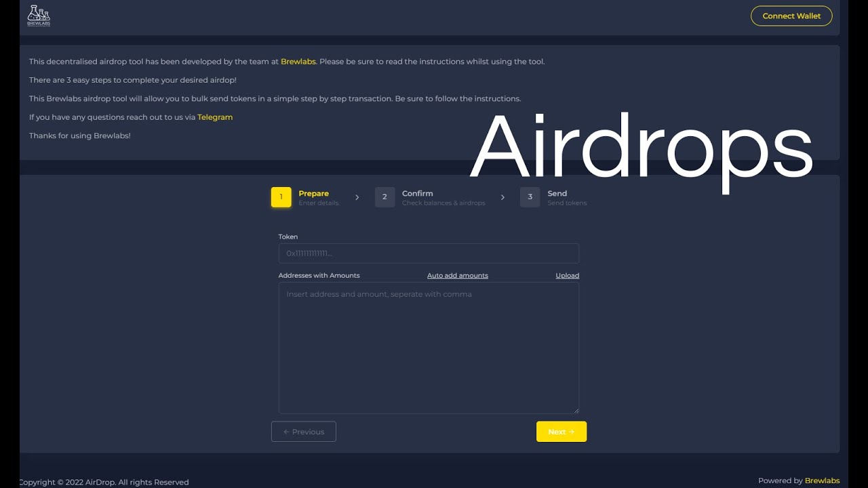Screen dimensions: 868x488
Task: Click the step number 3 badge
Action: pos(530,197)
